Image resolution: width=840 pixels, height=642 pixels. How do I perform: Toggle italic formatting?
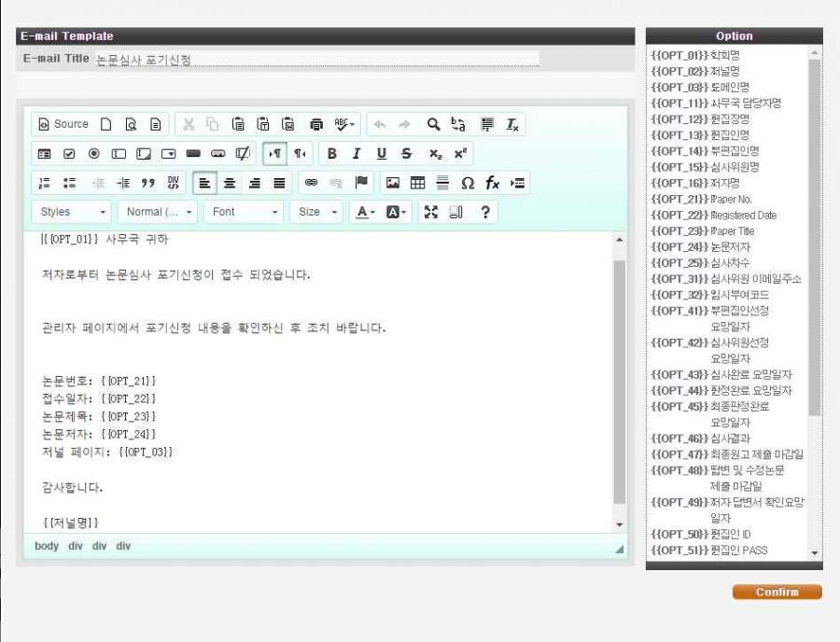tap(357, 154)
